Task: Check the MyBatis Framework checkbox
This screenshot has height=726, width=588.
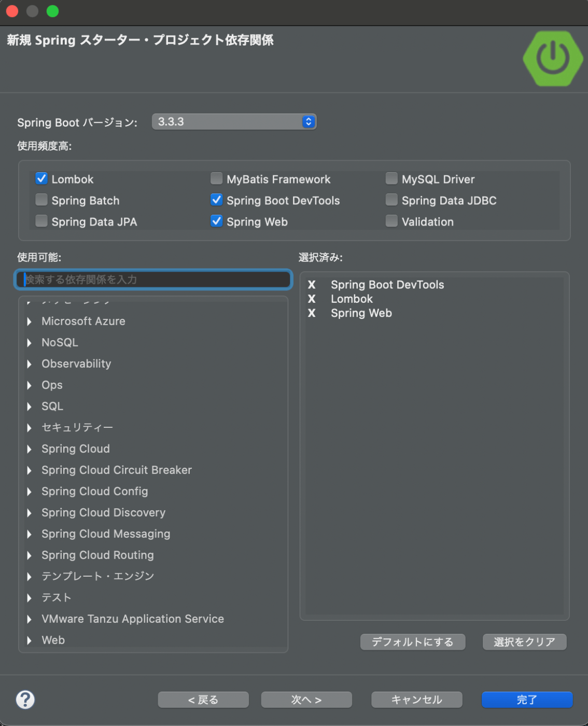Action: point(217,179)
